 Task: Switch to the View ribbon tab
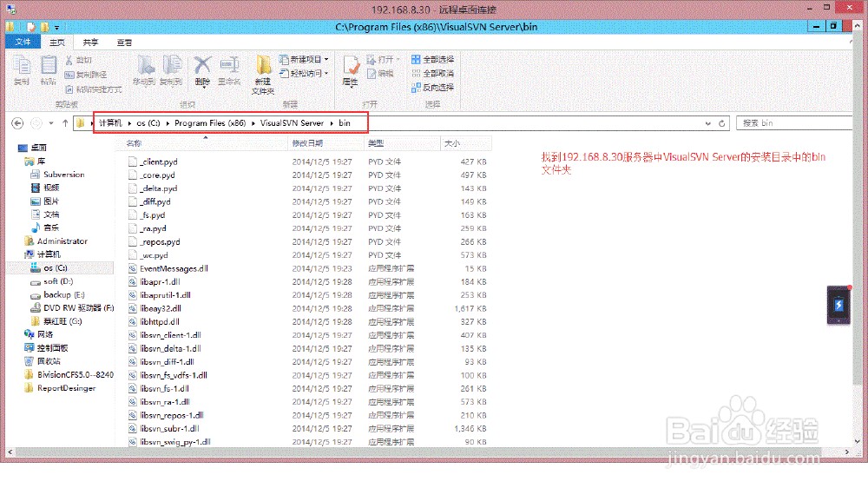point(124,42)
